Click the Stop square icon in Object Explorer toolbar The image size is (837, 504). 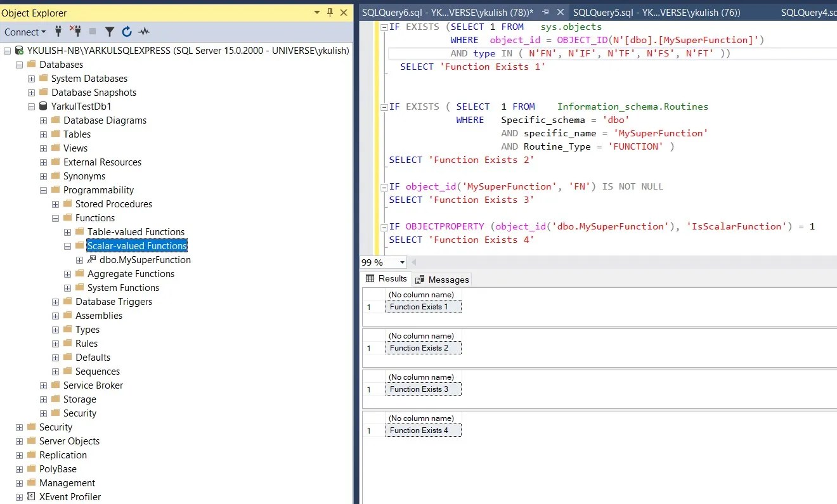[93, 31]
